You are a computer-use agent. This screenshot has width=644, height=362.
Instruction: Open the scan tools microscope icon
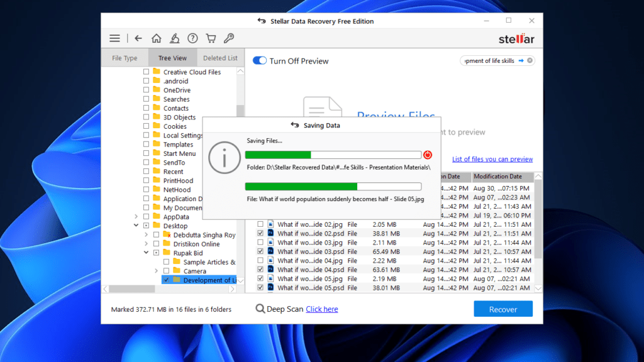click(175, 38)
